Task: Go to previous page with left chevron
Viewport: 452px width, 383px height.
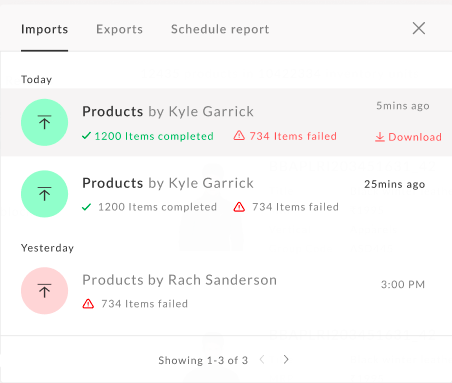Action: coord(262,359)
